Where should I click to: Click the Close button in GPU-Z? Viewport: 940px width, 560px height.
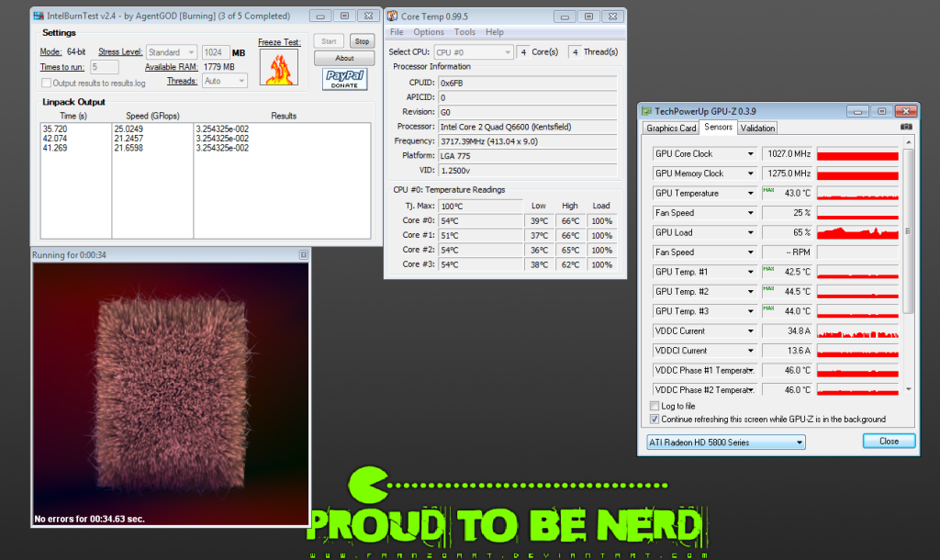[889, 442]
